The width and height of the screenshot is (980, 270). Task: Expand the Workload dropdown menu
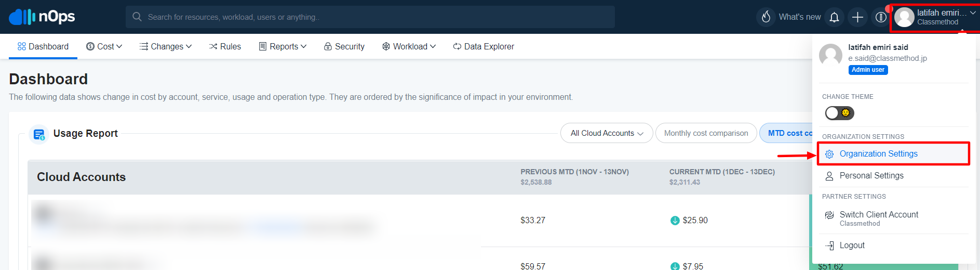(x=409, y=46)
